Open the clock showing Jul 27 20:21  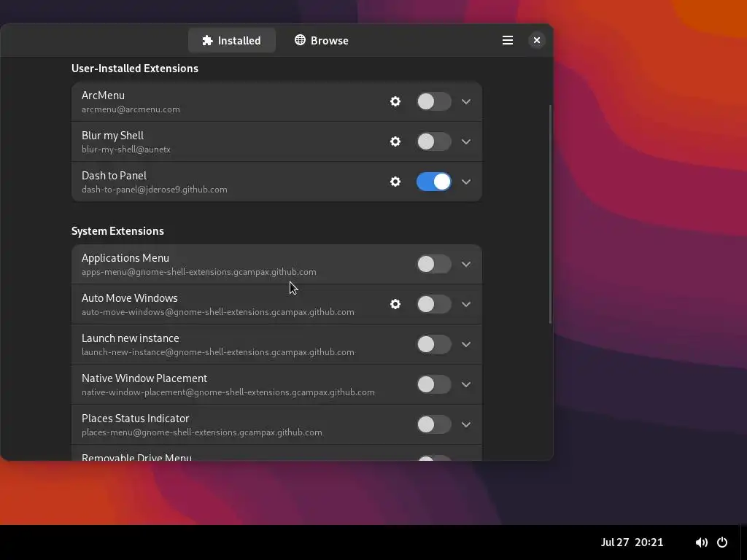point(632,542)
